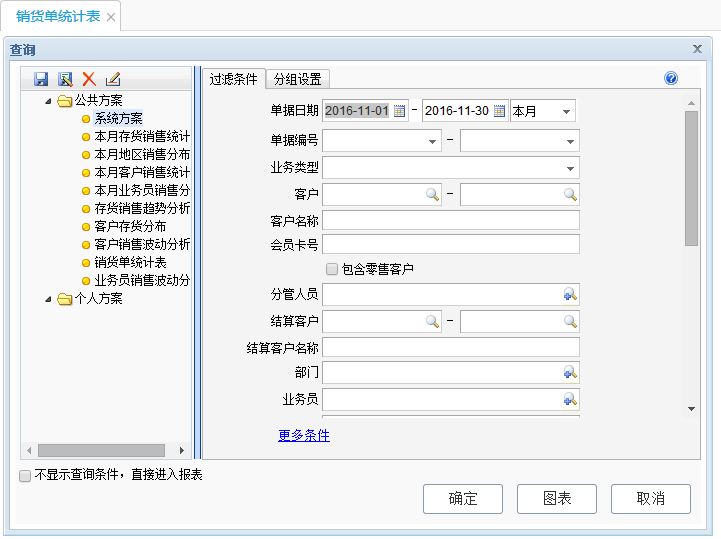The width and height of the screenshot is (721, 539).
Task: Select 销货单统计表 in the scheme tree
Action: click(130, 262)
